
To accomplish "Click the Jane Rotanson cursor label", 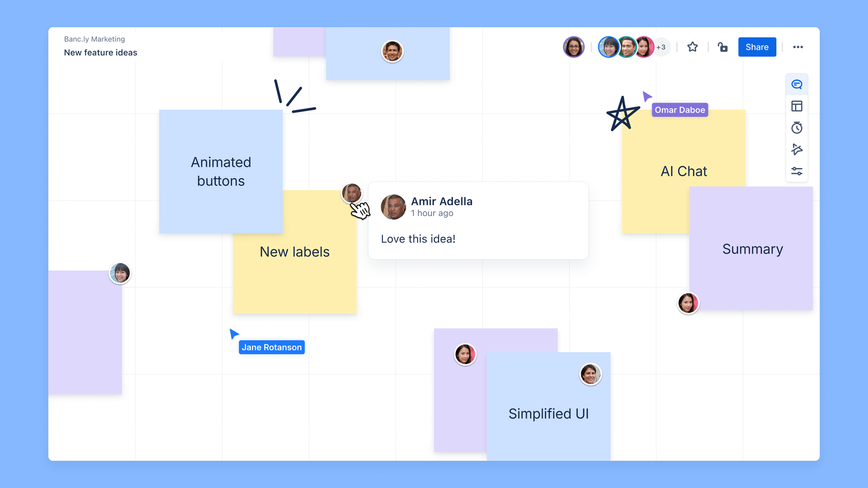I will point(272,347).
